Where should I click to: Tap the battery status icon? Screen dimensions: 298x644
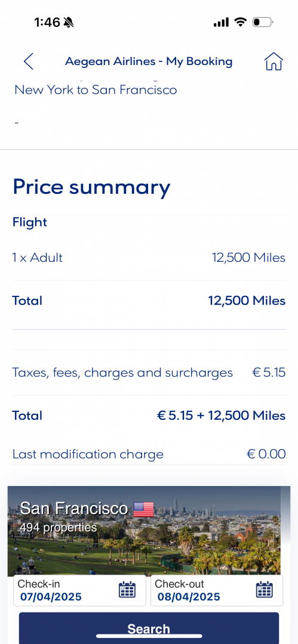(x=263, y=22)
